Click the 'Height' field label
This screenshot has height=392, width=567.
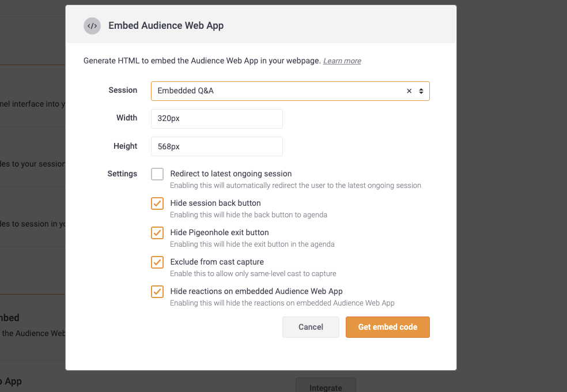click(125, 146)
